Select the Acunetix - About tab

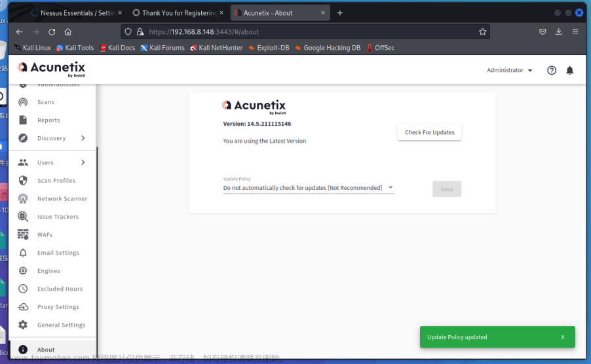280,13
